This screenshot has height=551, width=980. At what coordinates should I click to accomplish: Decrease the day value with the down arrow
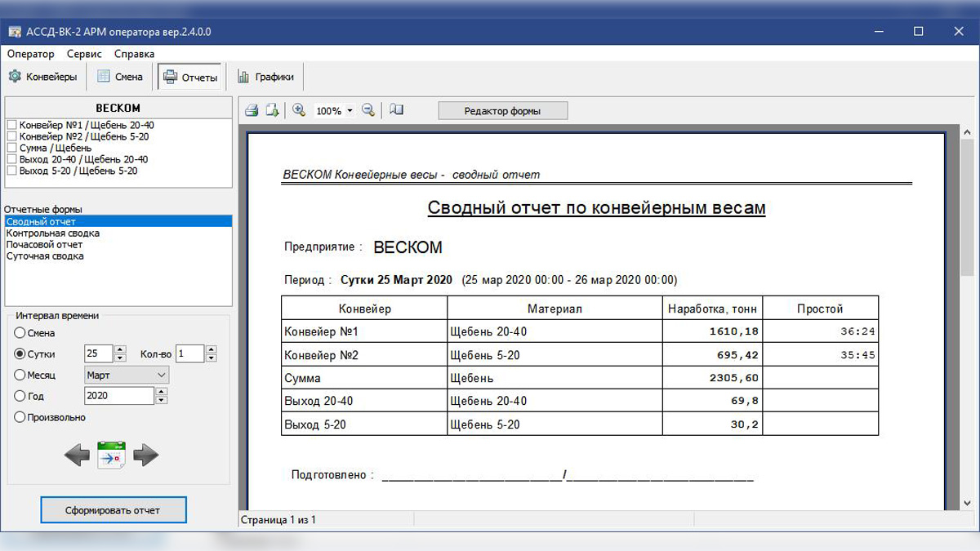[x=121, y=358]
